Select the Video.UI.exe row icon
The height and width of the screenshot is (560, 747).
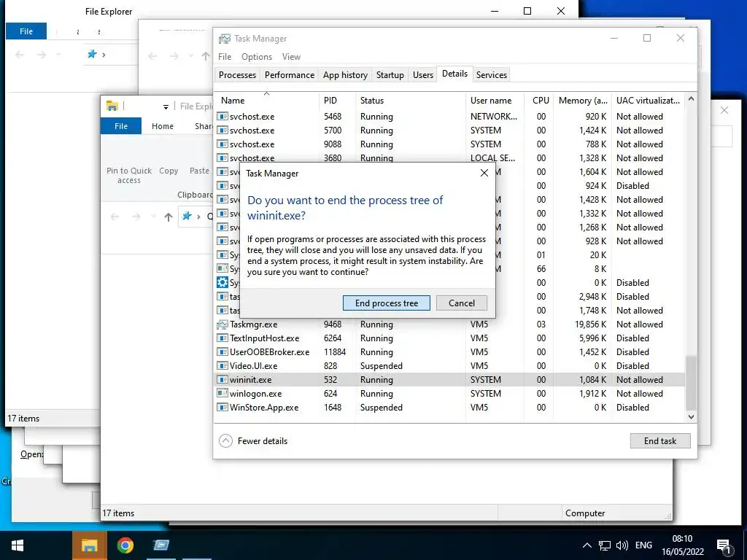pyautogui.click(x=222, y=366)
